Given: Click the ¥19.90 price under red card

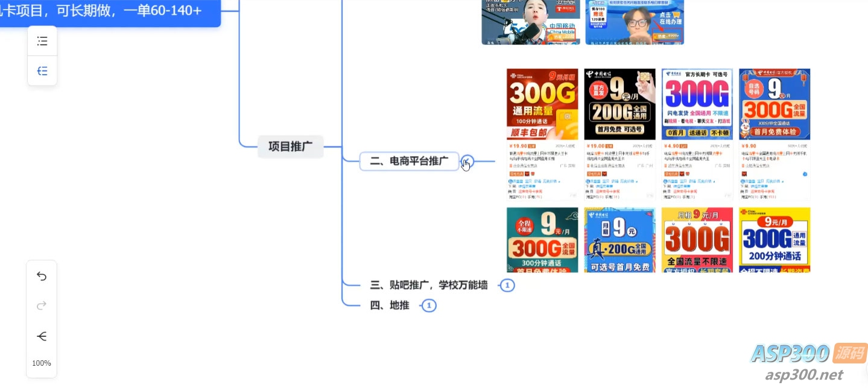Looking at the screenshot, I should 518,146.
